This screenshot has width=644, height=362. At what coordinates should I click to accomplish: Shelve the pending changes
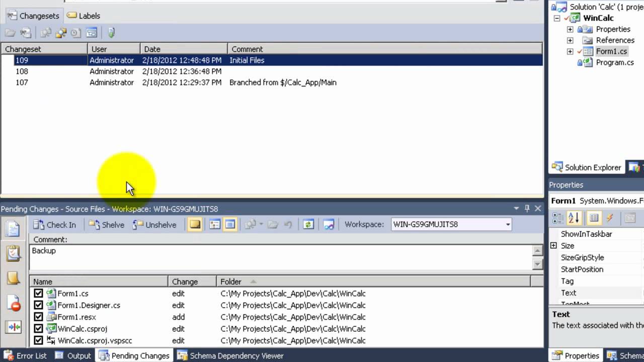coord(106,225)
